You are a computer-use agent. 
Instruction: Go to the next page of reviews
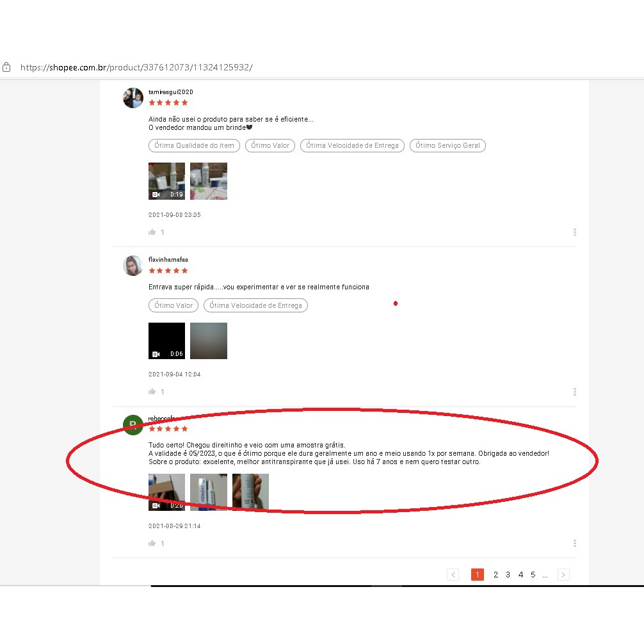(x=563, y=575)
